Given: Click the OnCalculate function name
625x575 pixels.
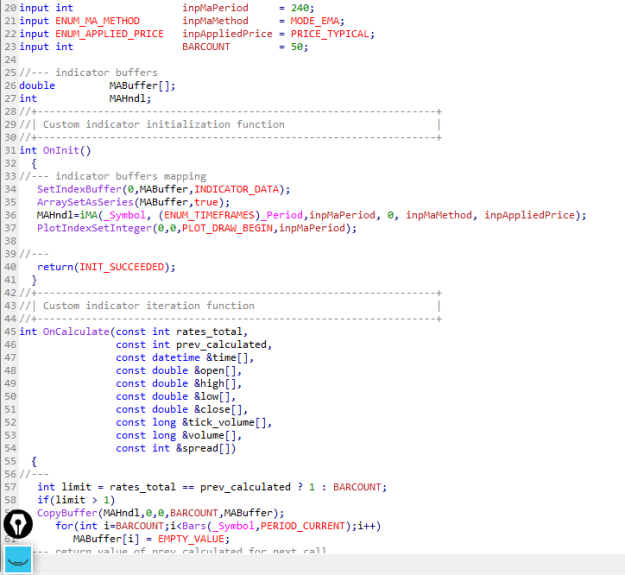Looking at the screenshot, I should pos(76,332).
